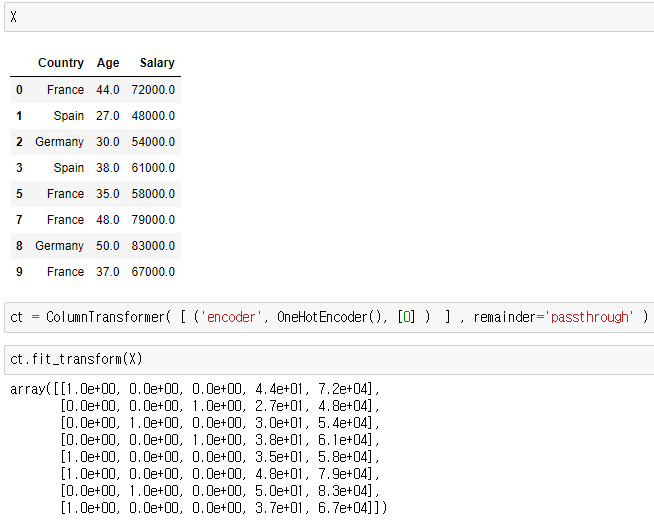The height and width of the screenshot is (524, 654).
Task: Click the salary value 61000.0
Action: pos(153,168)
